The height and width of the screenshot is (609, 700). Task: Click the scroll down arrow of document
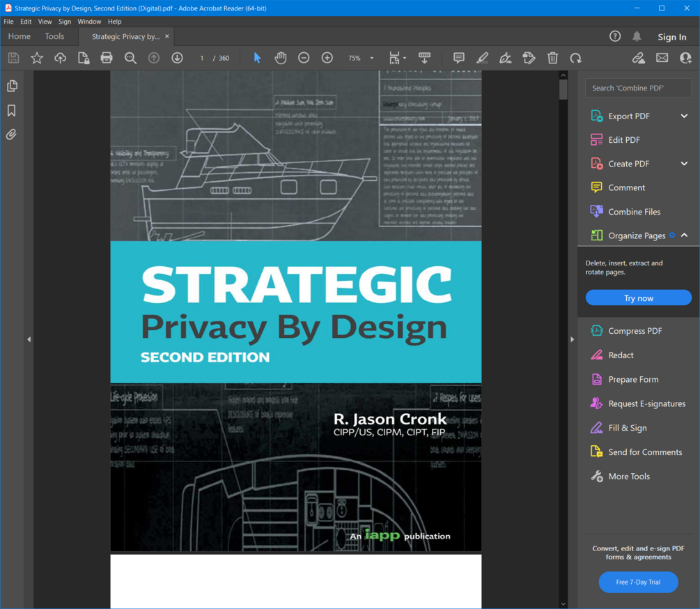563,603
